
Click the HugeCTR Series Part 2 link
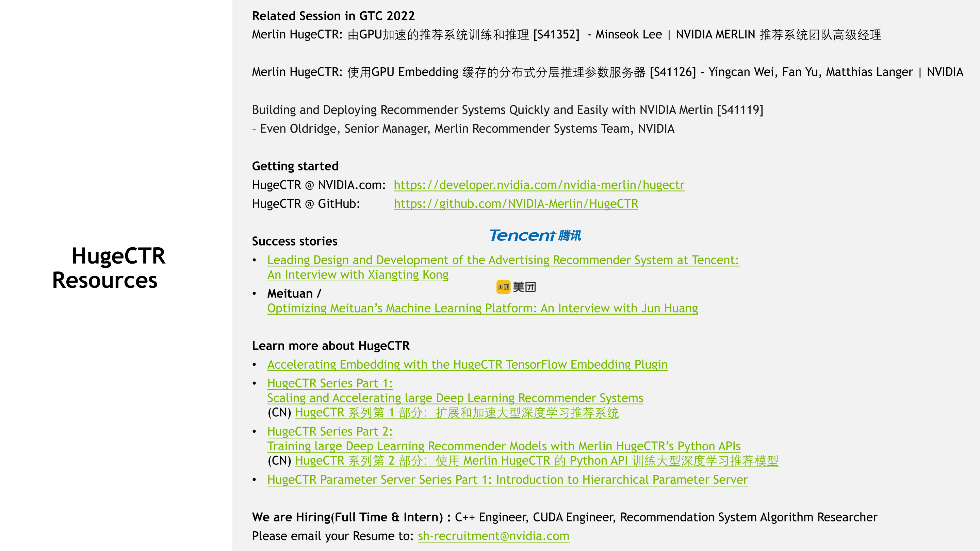click(329, 432)
